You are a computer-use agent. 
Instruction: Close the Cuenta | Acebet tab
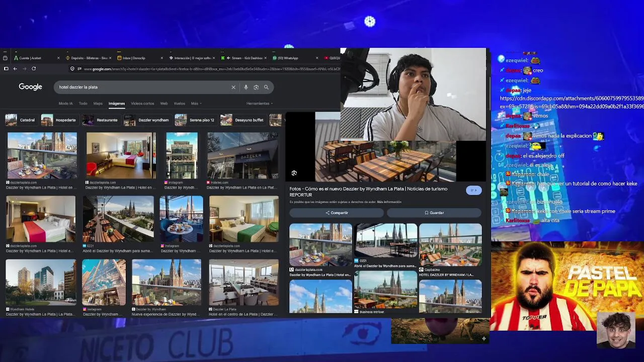point(58,58)
